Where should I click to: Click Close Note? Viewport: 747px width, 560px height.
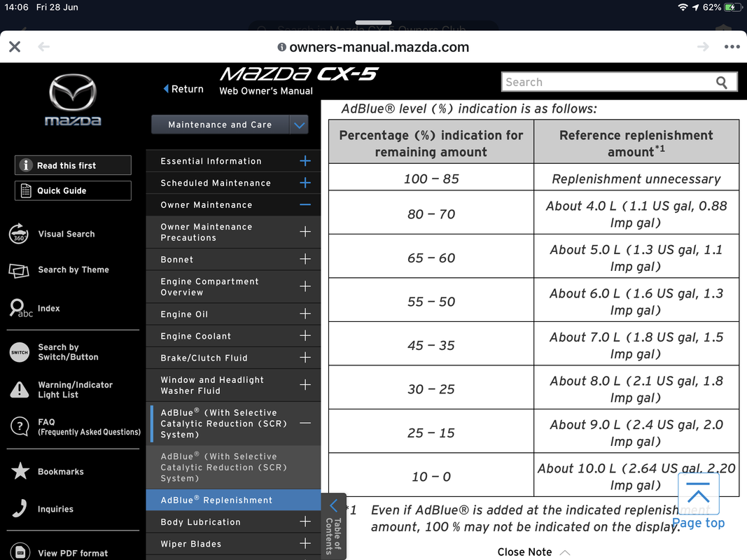point(533,552)
